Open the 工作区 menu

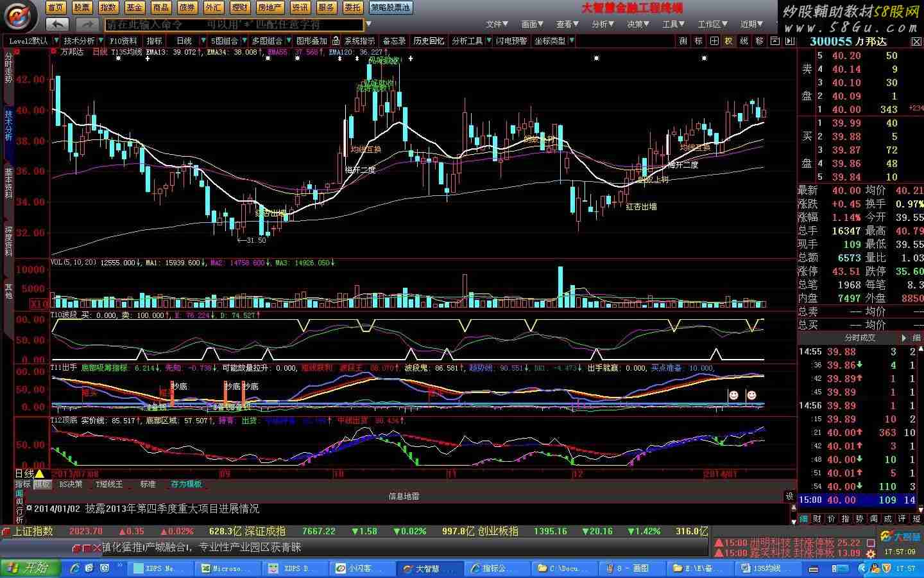tap(713, 24)
